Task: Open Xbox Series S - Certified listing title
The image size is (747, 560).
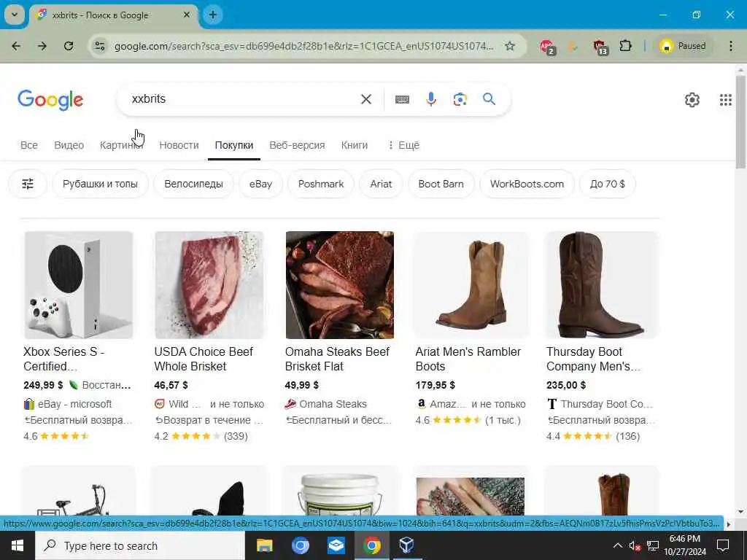Action: pos(64,359)
